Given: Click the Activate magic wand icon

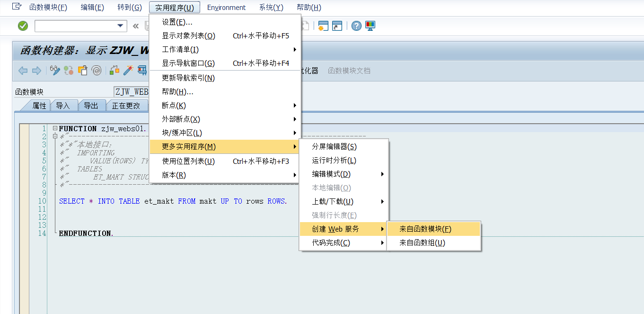Looking at the screenshot, I should [128, 71].
